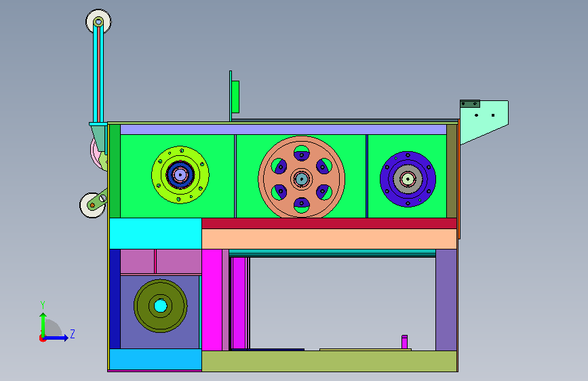This screenshot has height=381, width=588.
Task: Click the red origin of the triad
Action: tap(42, 338)
